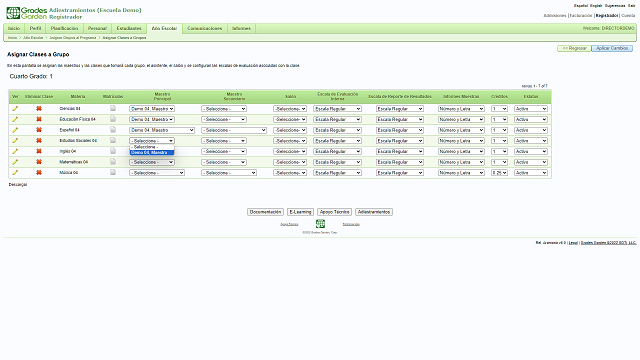Open the Estatus dropdown for Español 04
Viewport: 640px width, 360px height.
(x=531, y=130)
